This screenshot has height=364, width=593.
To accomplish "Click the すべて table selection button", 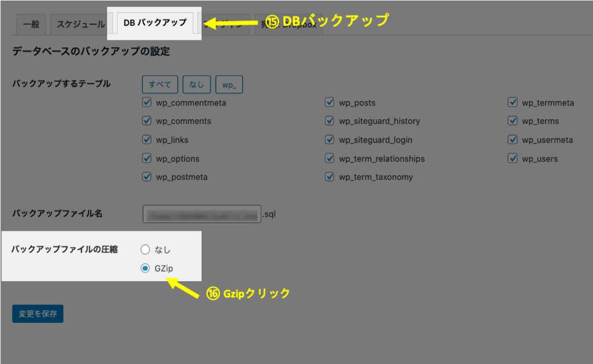I will coord(160,84).
